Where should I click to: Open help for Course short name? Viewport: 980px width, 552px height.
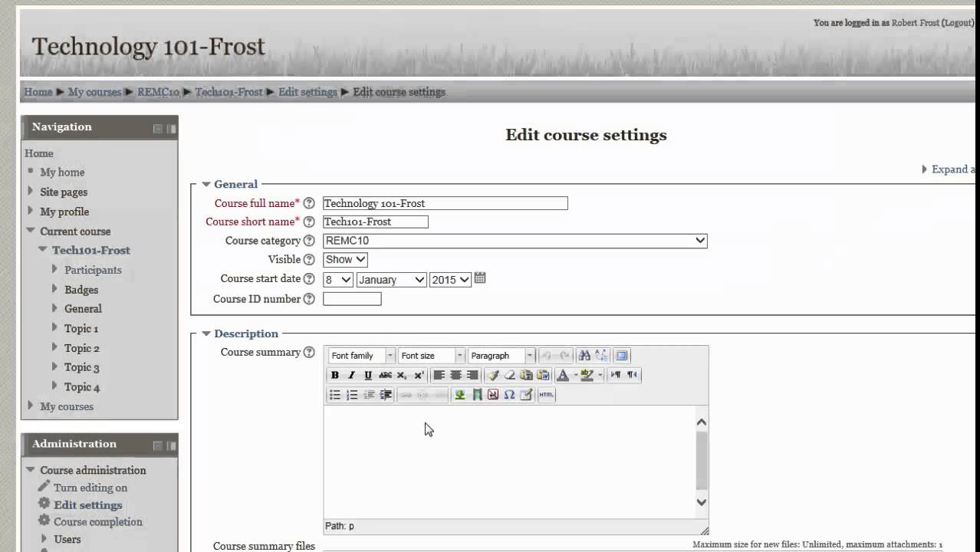pyautogui.click(x=309, y=222)
